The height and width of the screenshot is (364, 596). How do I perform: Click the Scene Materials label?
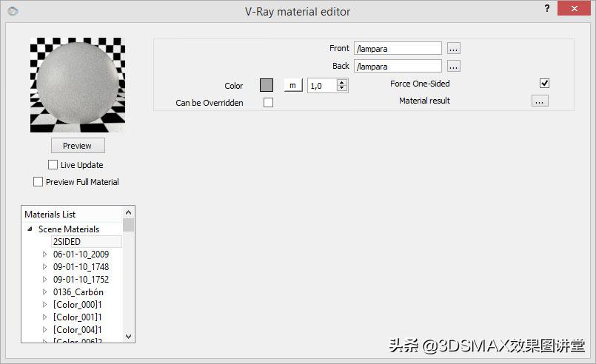[x=69, y=229]
